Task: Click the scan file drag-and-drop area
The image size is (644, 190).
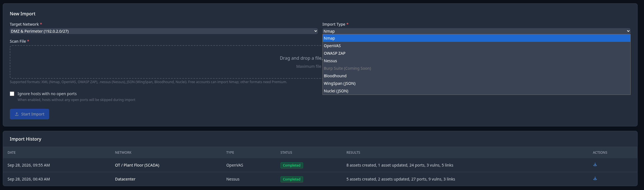Action: tap(166, 62)
